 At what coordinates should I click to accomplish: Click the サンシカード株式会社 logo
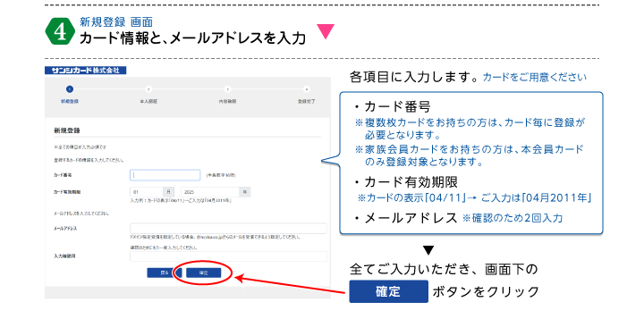click(x=86, y=71)
